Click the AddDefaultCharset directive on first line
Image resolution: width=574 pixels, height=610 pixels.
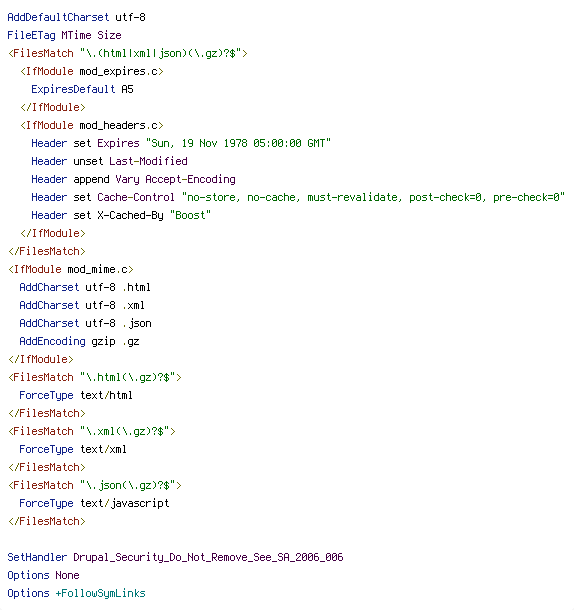(x=58, y=17)
